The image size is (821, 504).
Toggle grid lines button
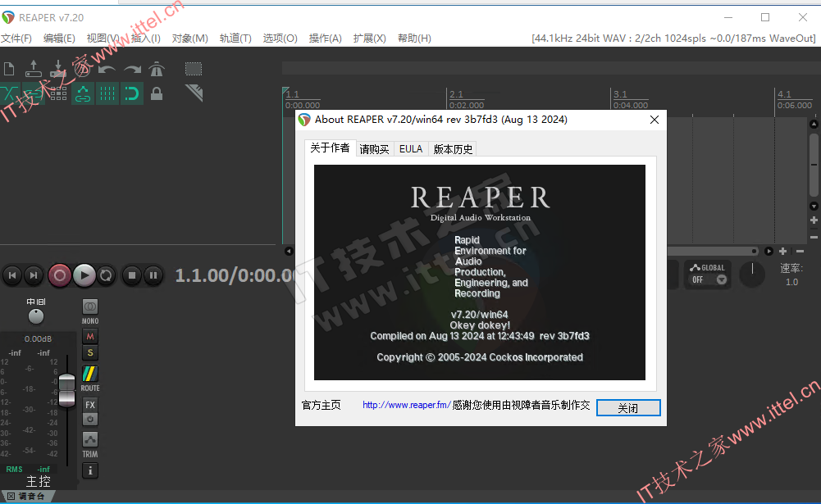point(107,93)
